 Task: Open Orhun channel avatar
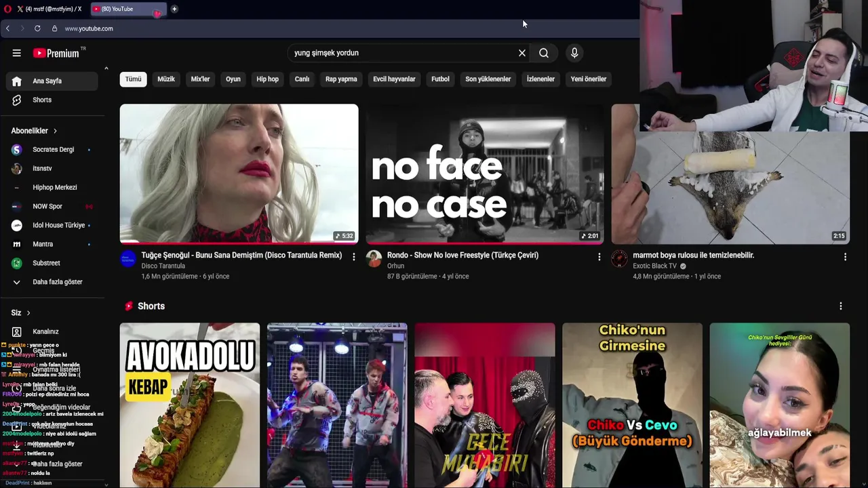click(374, 258)
